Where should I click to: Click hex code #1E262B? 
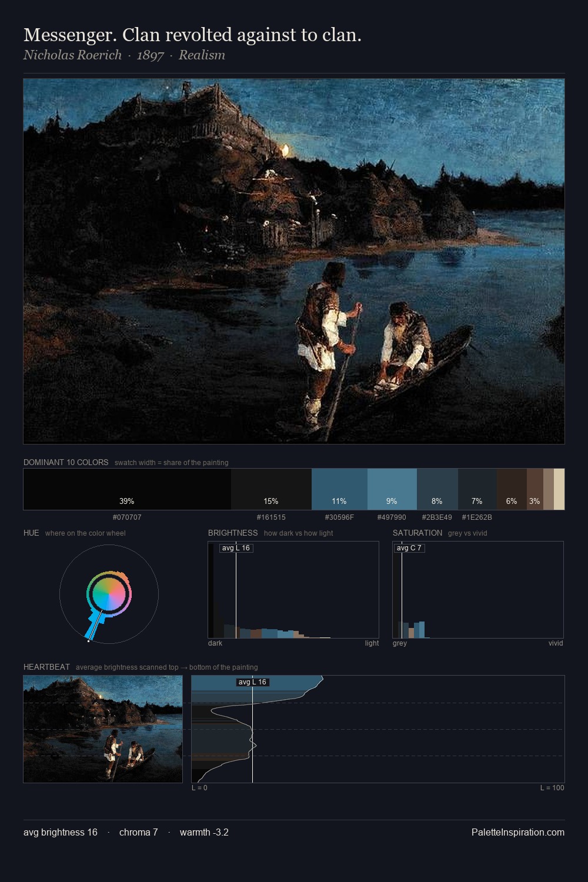(x=477, y=517)
